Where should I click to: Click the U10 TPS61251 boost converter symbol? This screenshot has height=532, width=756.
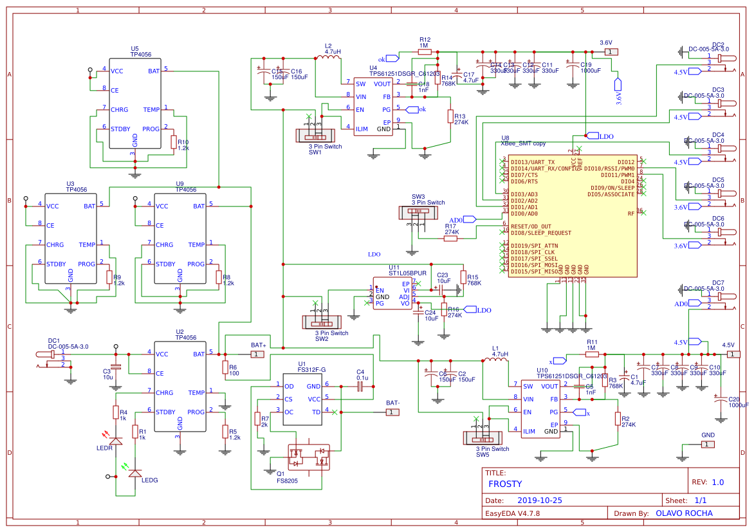coord(540,408)
